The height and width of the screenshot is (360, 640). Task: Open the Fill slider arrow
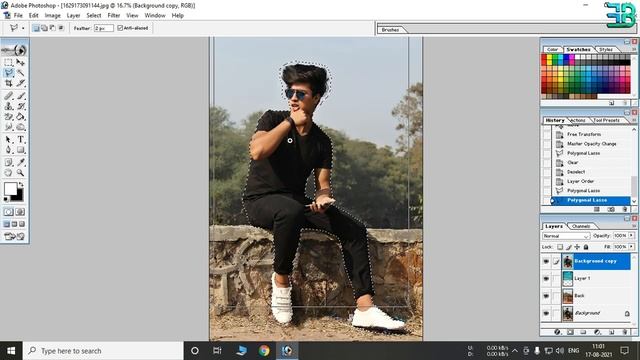631,247
